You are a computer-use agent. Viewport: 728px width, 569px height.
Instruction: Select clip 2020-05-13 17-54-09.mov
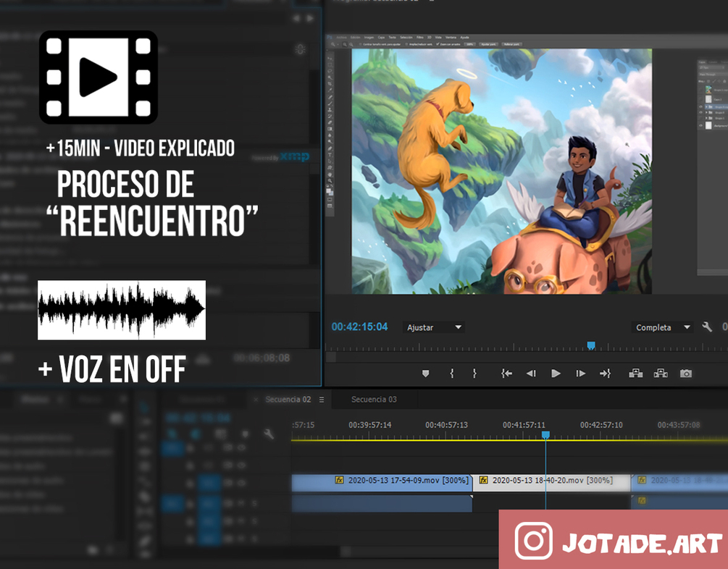click(382, 483)
